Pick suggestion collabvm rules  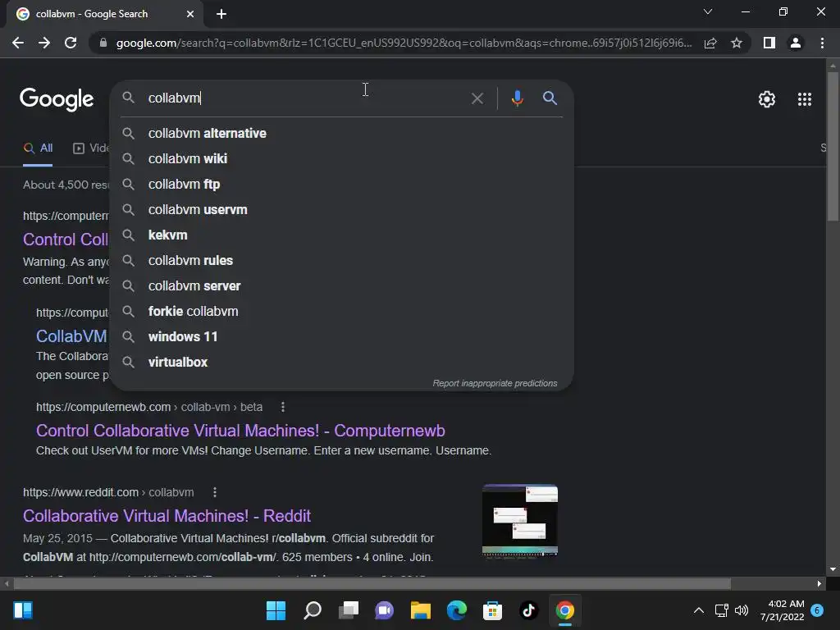(x=342, y=260)
